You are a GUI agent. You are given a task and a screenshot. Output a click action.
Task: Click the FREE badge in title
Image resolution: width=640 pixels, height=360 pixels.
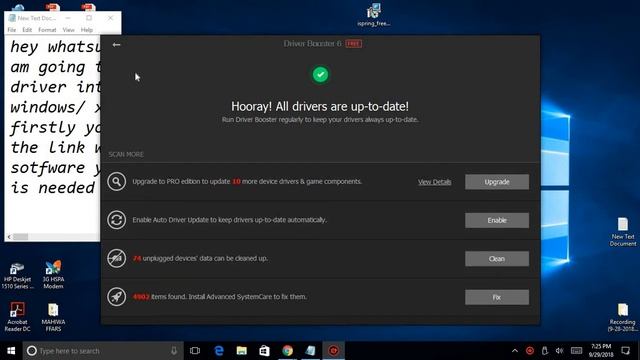(353, 44)
